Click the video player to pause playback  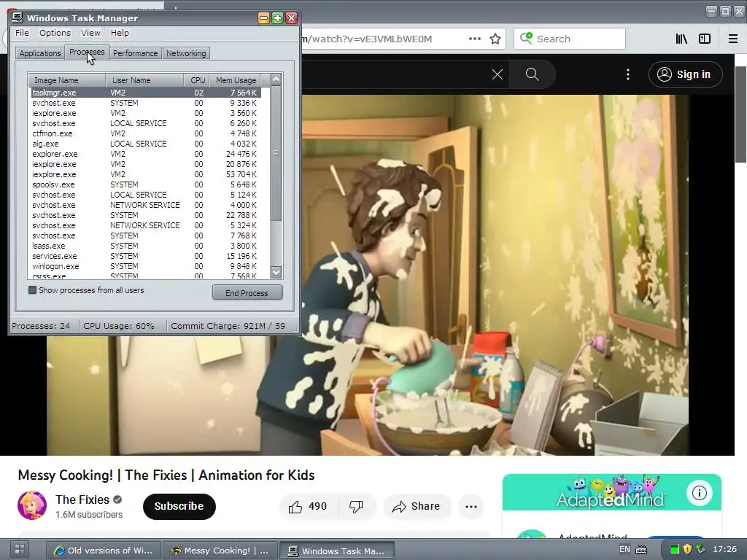point(495,275)
